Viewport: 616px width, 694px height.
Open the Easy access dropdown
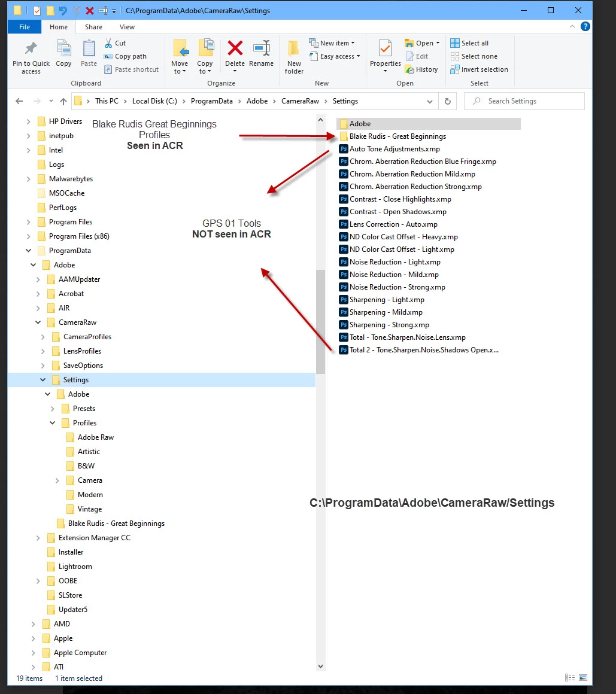335,56
